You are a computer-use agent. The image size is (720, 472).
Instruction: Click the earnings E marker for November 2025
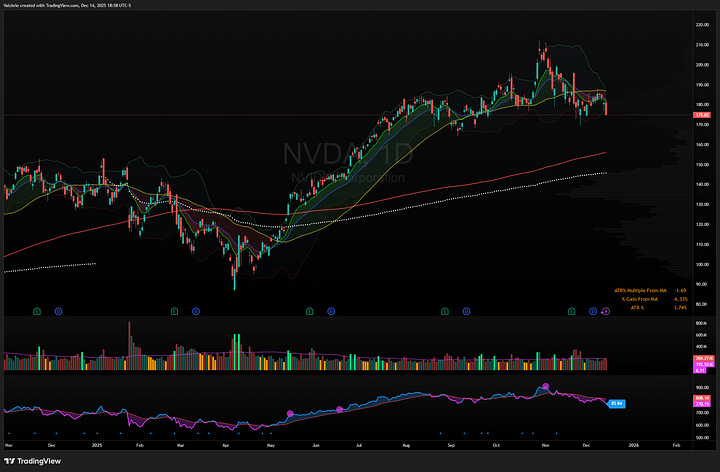point(571,311)
